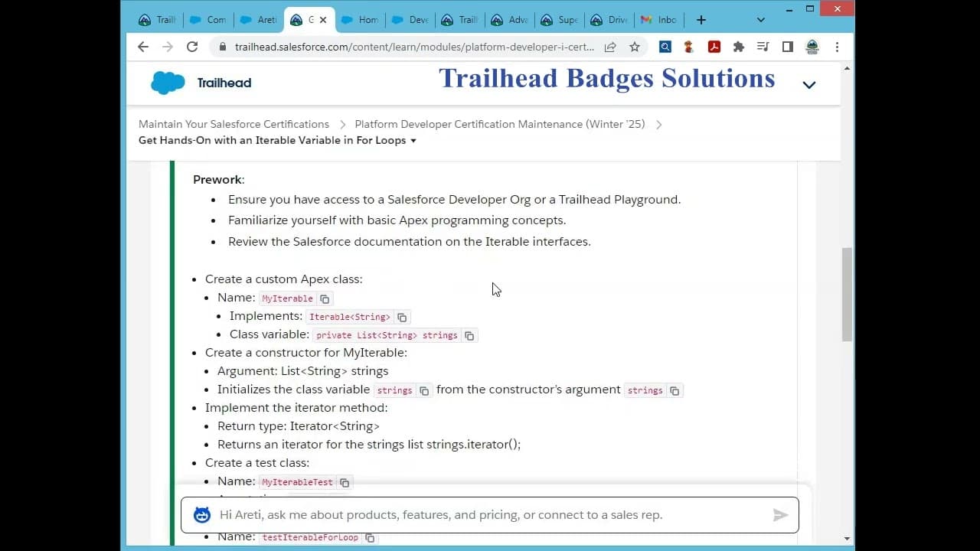980x551 pixels.
Task: Click the scrollbar up arrow
Action: (847, 68)
